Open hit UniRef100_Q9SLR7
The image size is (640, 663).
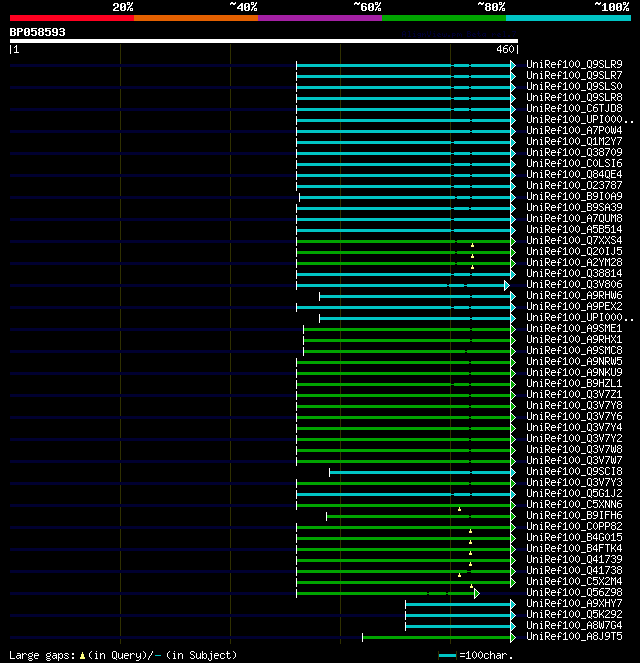pyautogui.click(x=574, y=75)
